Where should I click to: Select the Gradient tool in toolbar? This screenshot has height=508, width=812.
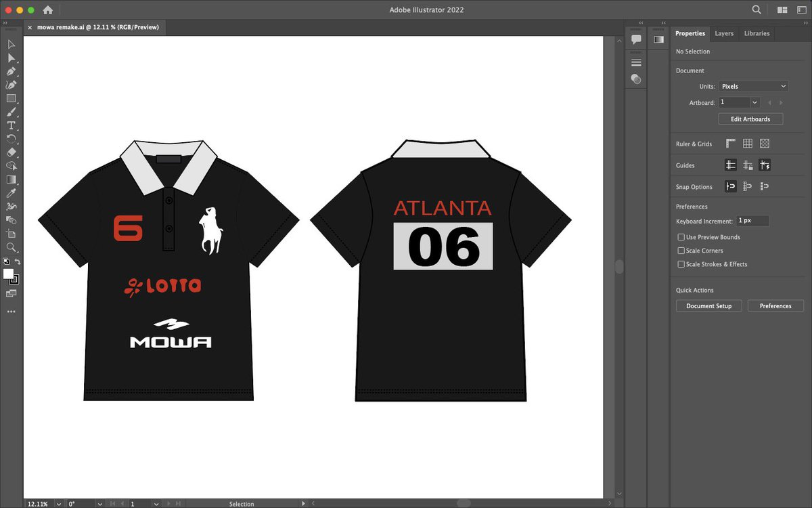pyautogui.click(x=12, y=179)
